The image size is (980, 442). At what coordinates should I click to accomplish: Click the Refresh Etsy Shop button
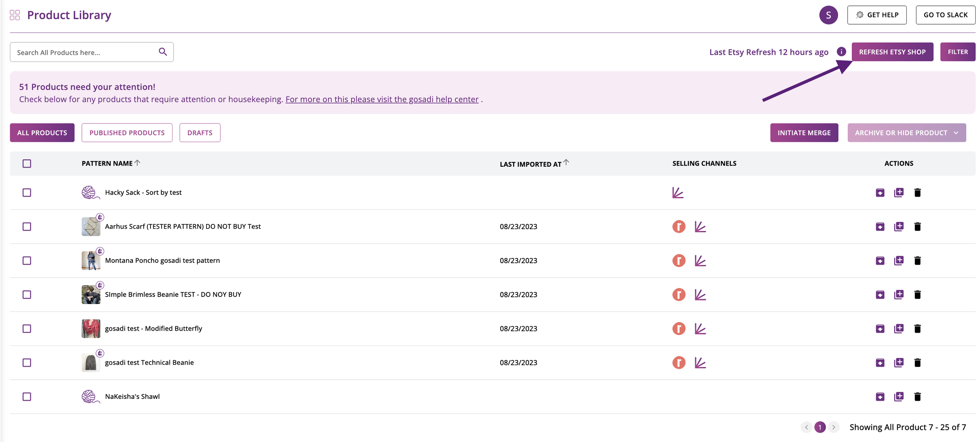tap(892, 52)
